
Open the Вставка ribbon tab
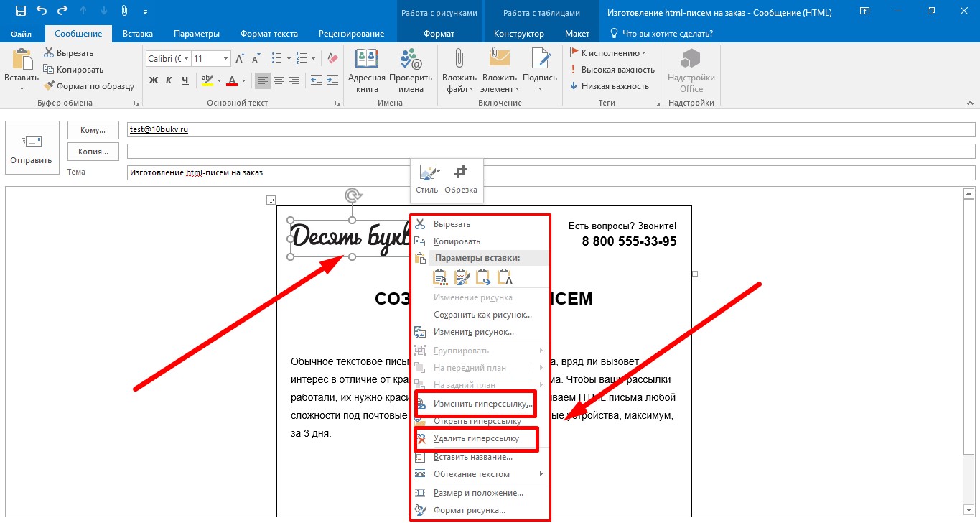pos(138,34)
